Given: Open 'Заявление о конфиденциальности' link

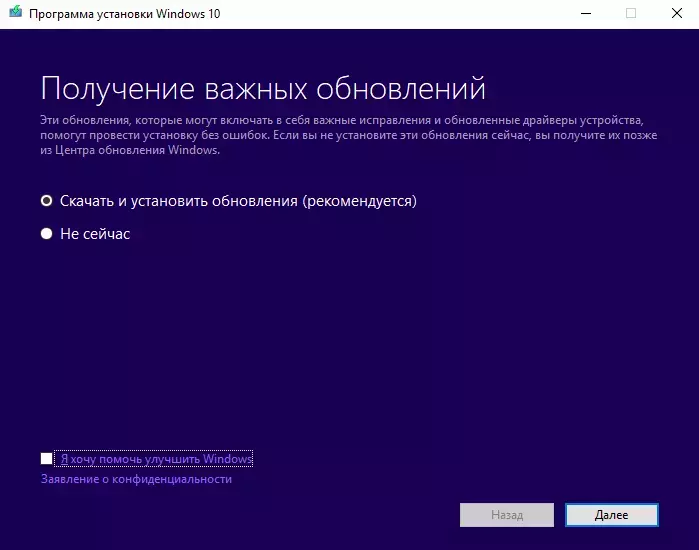Looking at the screenshot, I should 136,479.
